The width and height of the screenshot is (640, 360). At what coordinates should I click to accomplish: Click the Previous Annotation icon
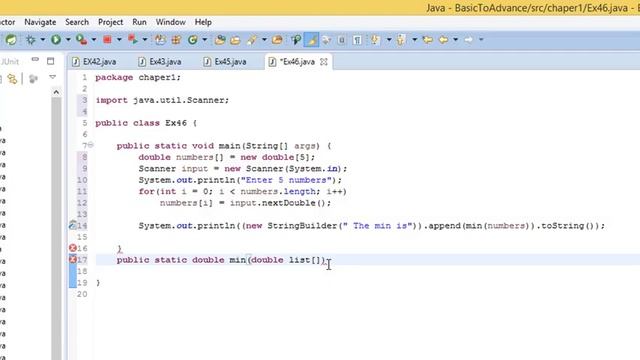pos(401,40)
